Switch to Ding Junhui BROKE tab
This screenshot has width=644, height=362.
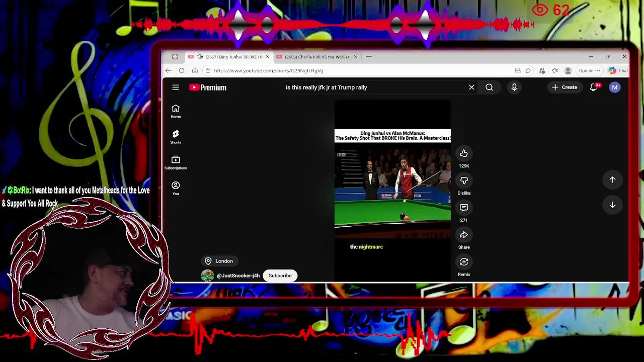pos(229,57)
